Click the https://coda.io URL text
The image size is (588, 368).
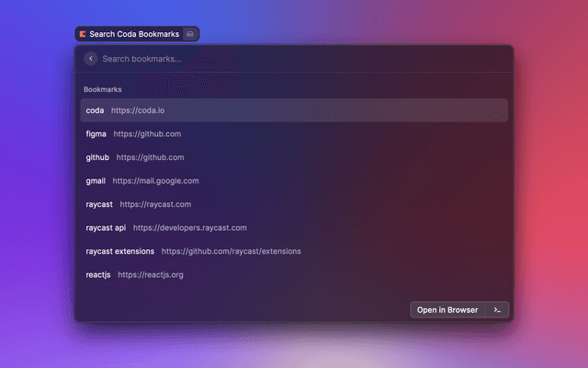click(138, 110)
